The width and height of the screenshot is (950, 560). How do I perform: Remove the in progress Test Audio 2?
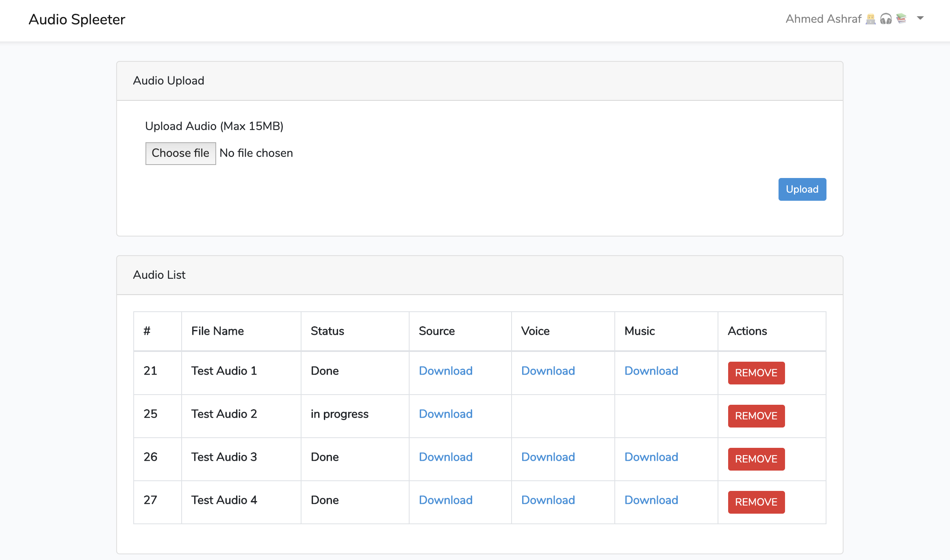(756, 416)
